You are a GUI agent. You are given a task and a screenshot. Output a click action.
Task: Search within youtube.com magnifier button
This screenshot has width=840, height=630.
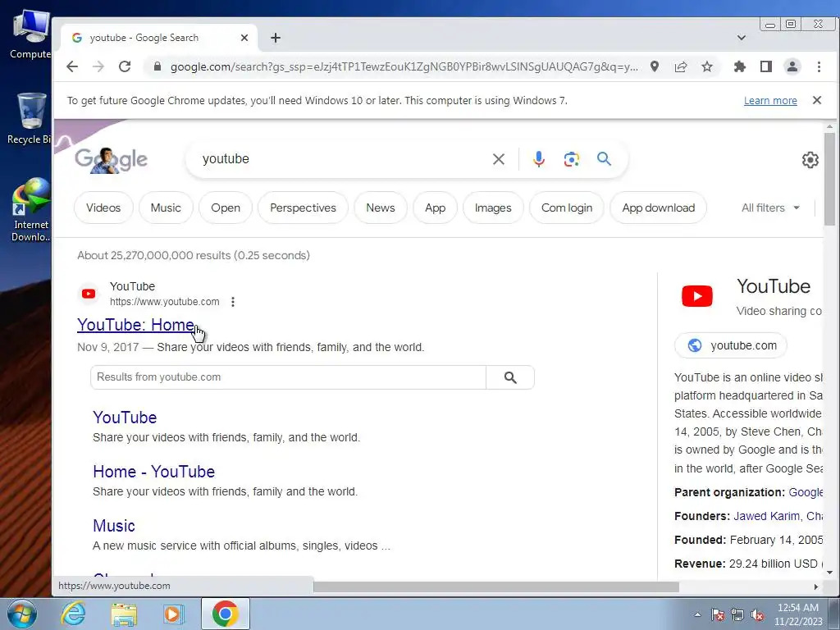coord(510,377)
